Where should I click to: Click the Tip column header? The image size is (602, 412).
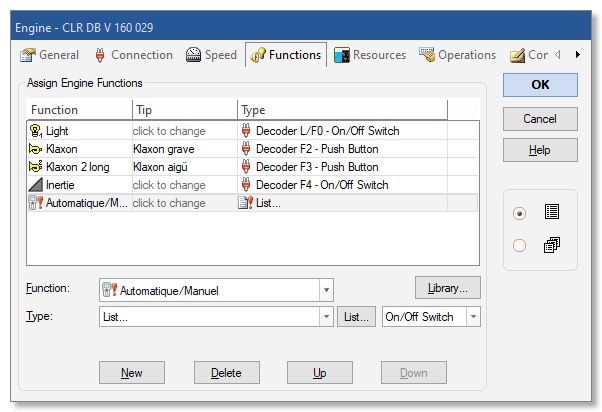pos(184,110)
